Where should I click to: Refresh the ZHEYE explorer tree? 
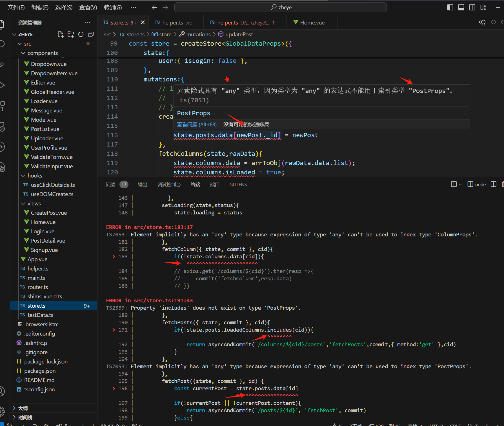pos(81,34)
